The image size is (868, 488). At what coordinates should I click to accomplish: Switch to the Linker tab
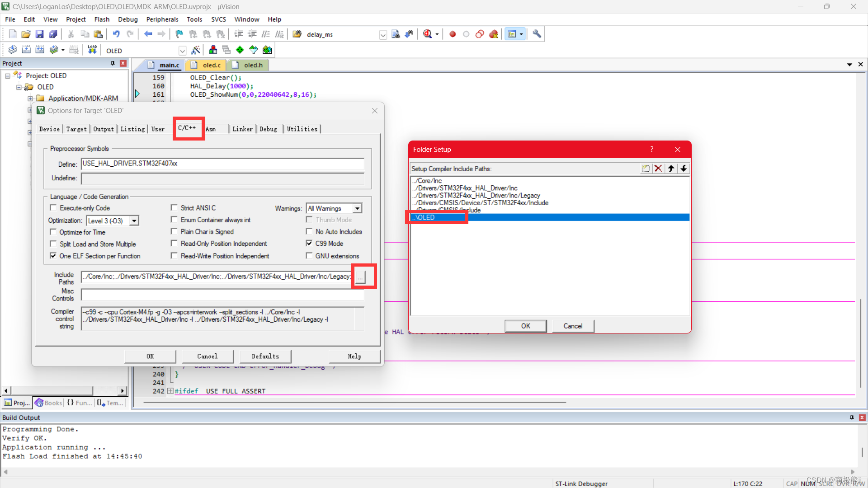242,129
